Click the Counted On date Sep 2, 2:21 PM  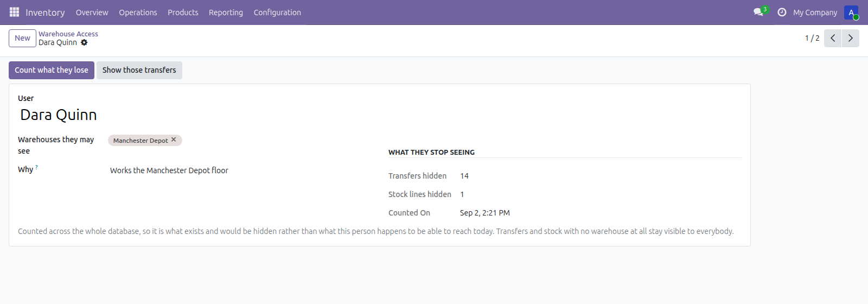(x=485, y=213)
